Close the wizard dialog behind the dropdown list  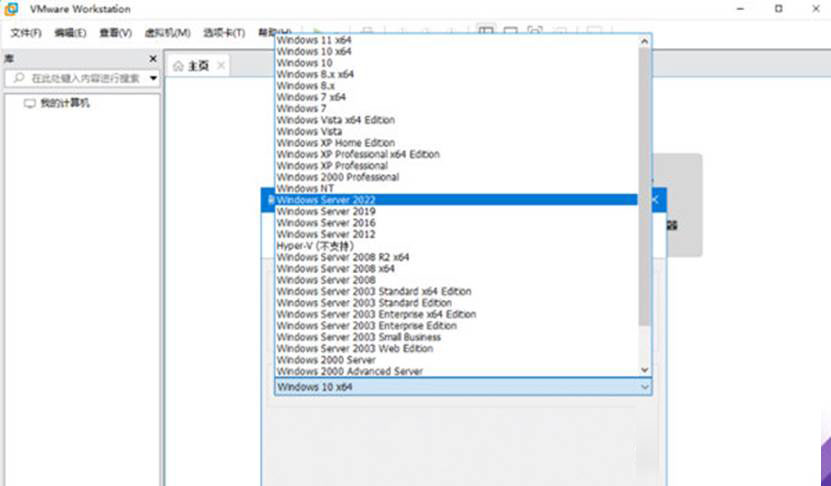pos(656,200)
